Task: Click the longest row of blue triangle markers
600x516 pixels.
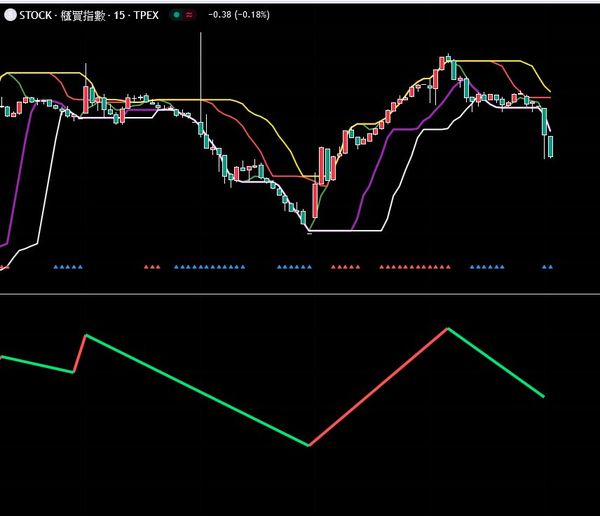Action: (209, 267)
